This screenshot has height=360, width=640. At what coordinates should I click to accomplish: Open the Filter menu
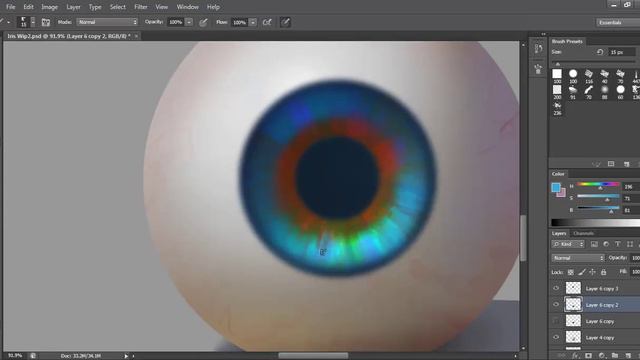[141, 7]
